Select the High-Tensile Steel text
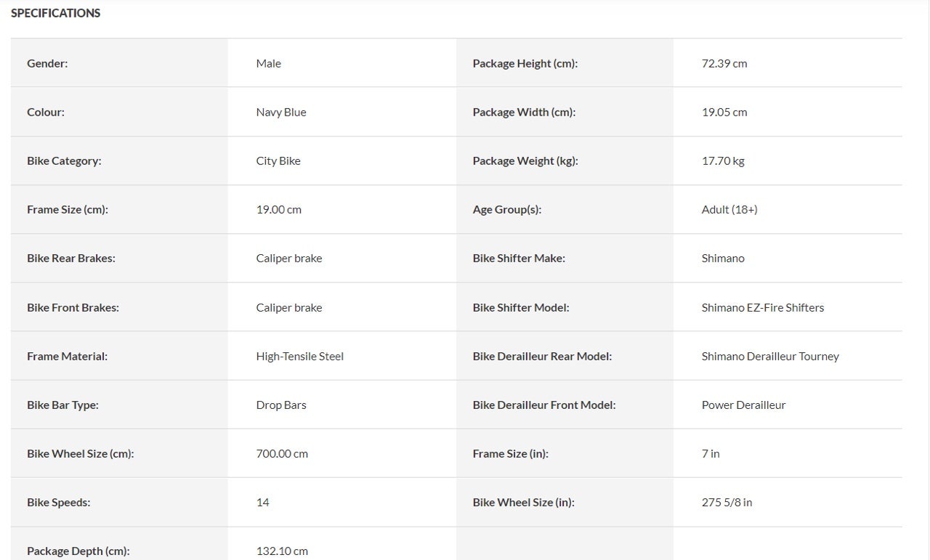Screen dimensions: 930x560 tap(300, 356)
